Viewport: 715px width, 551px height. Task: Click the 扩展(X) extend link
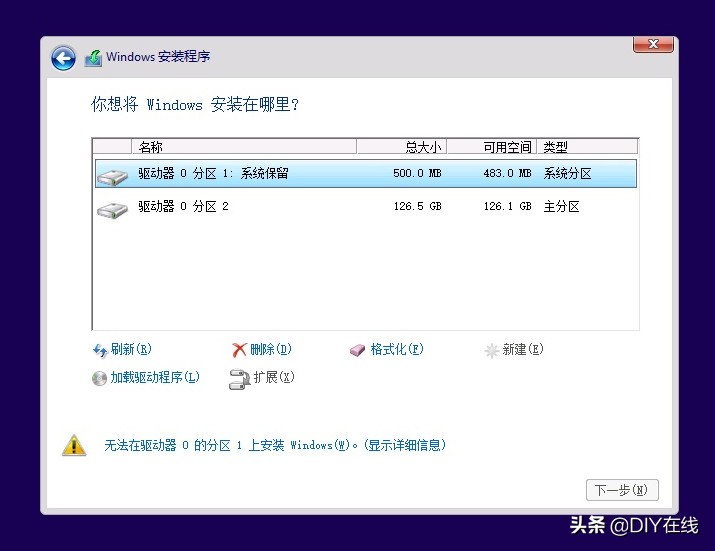(274, 377)
